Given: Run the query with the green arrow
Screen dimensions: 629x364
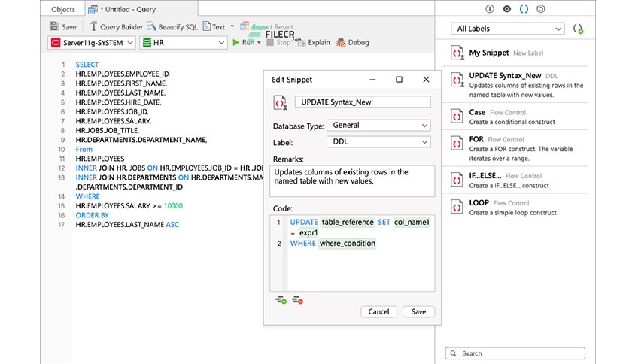Looking at the screenshot, I should (x=236, y=42).
